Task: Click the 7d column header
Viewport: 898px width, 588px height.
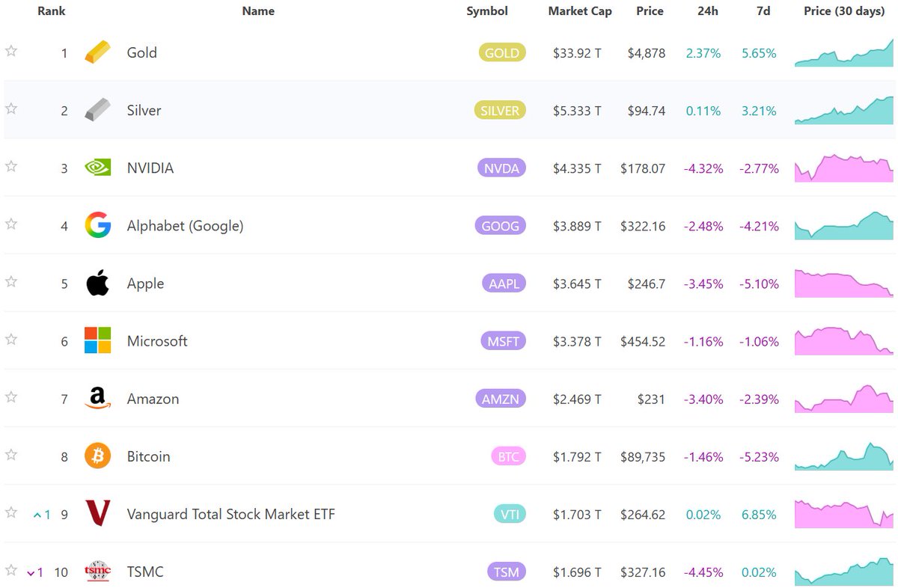Action: click(763, 11)
